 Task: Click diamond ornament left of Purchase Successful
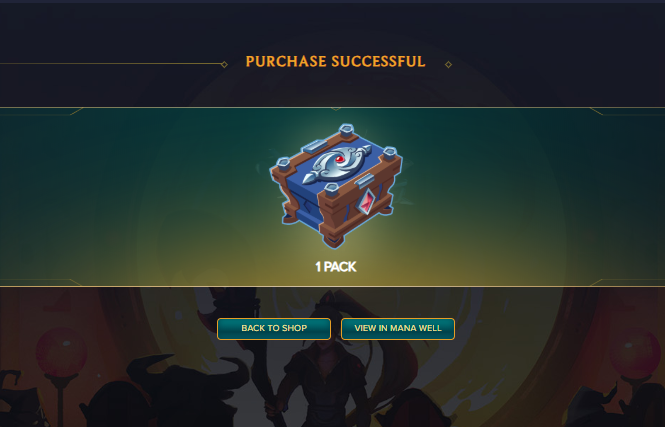point(224,64)
